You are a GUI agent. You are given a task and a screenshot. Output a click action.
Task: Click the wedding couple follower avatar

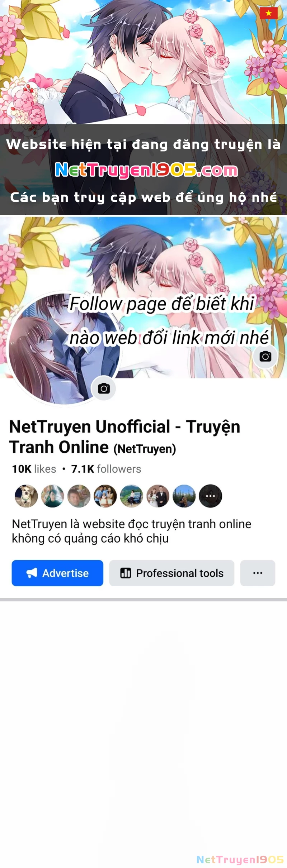[158, 496]
